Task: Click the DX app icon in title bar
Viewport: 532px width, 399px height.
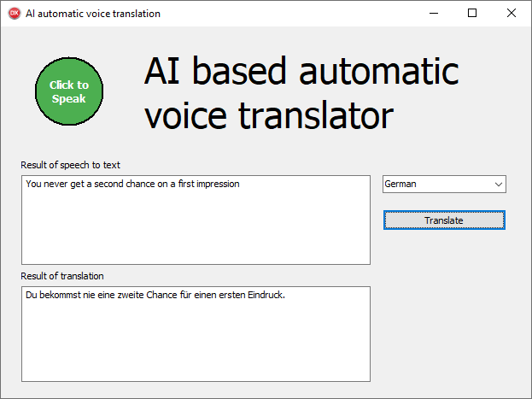Action: pyautogui.click(x=14, y=14)
